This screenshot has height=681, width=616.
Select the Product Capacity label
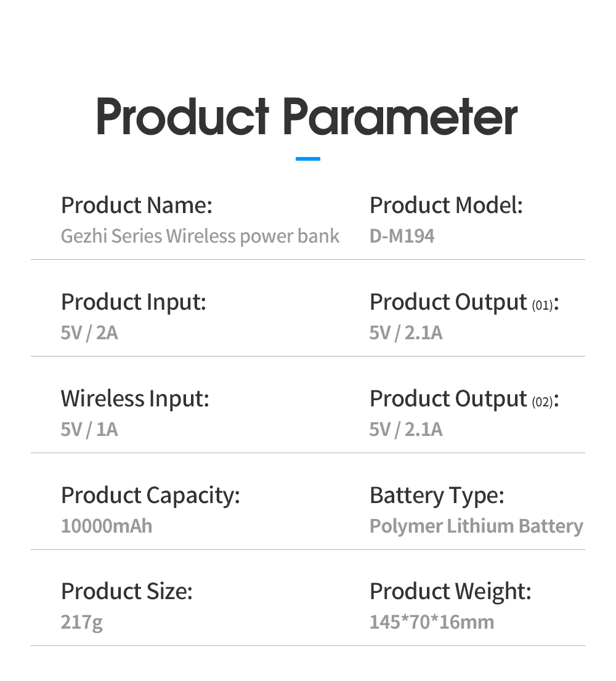[x=150, y=495]
